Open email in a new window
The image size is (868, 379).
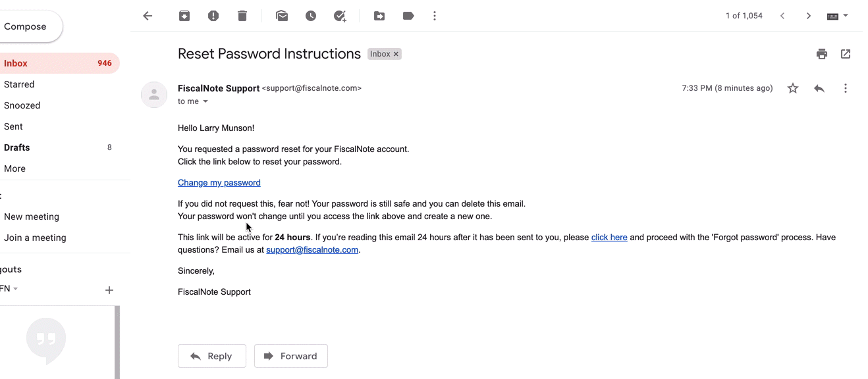[846, 54]
